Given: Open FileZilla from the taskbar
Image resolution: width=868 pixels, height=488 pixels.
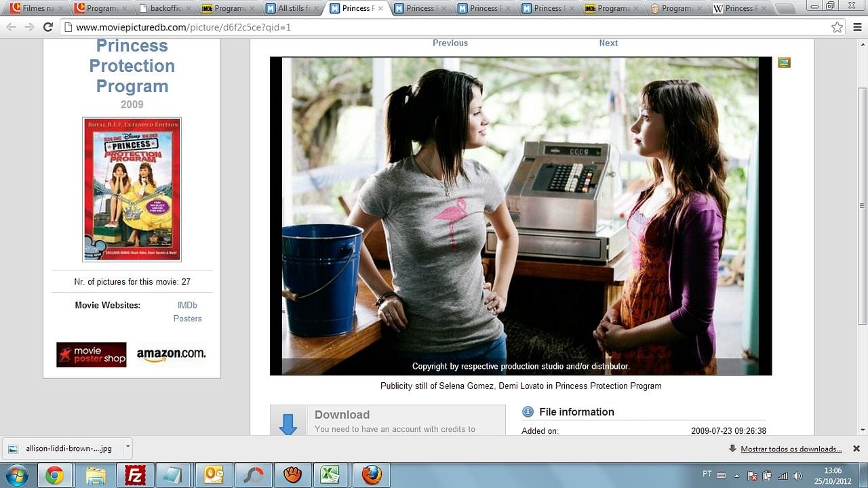Looking at the screenshot, I should [x=135, y=475].
